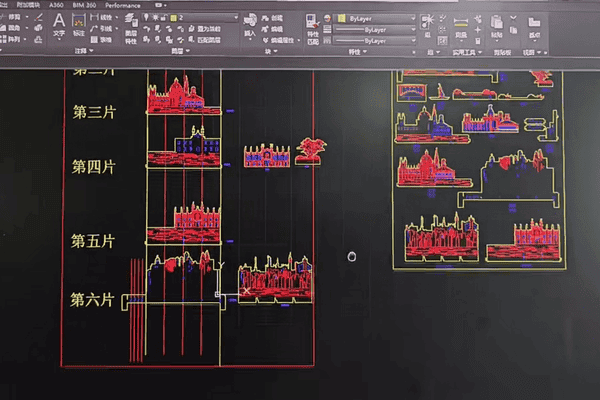Click Make Current (置为当前) layer button
The height and width of the screenshot is (400, 600).
pos(205,29)
